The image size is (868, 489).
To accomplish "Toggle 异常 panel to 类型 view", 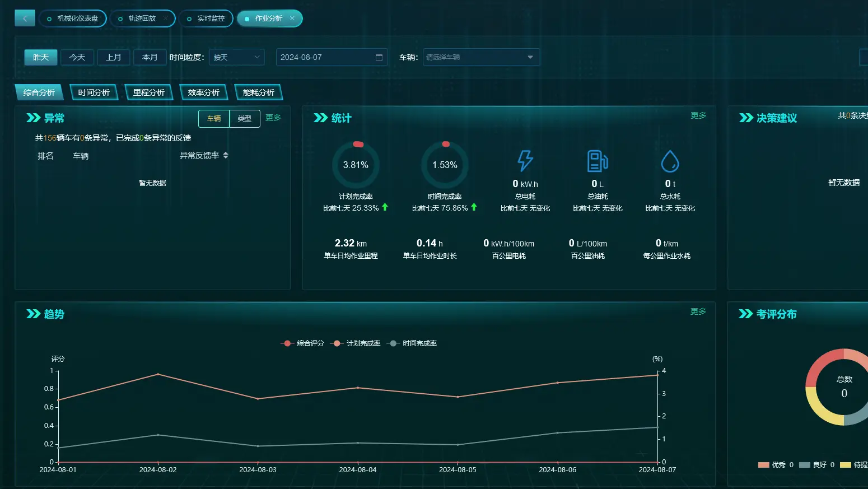I will [245, 119].
